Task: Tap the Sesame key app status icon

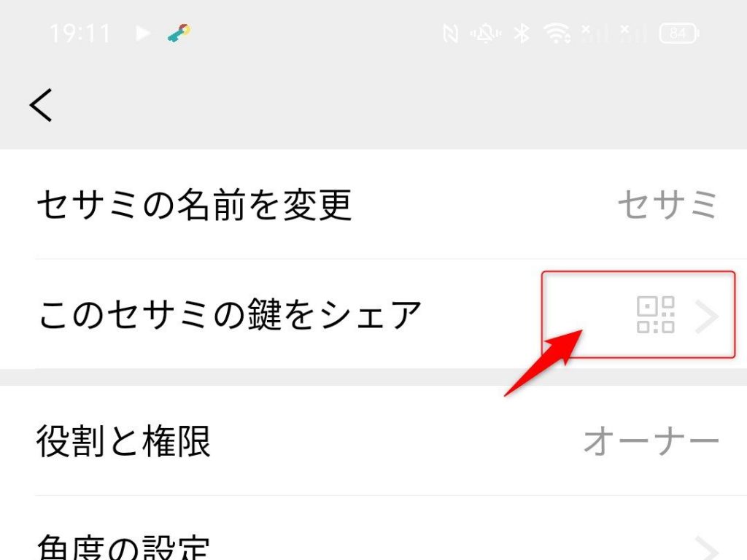Action: 179,34
